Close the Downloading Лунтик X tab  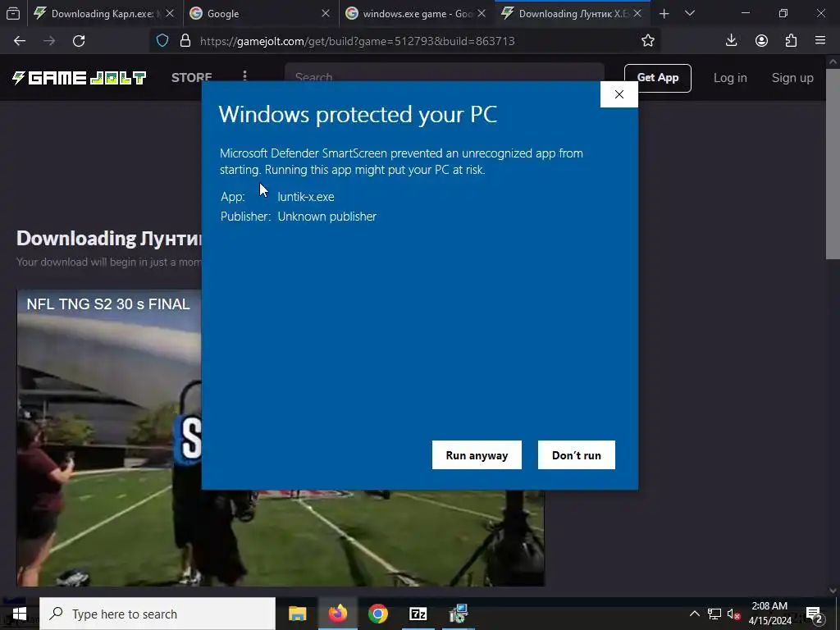click(637, 13)
